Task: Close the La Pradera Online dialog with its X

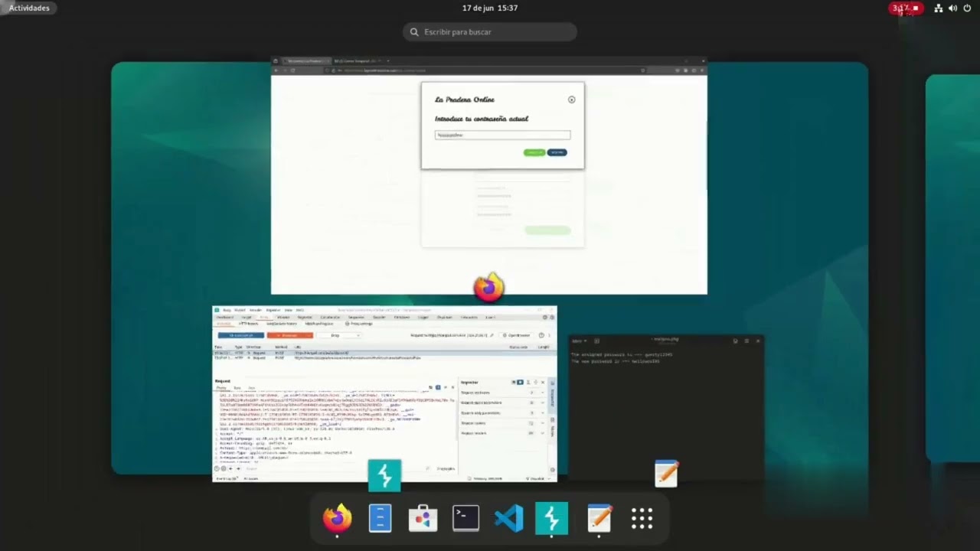Action: (571, 99)
